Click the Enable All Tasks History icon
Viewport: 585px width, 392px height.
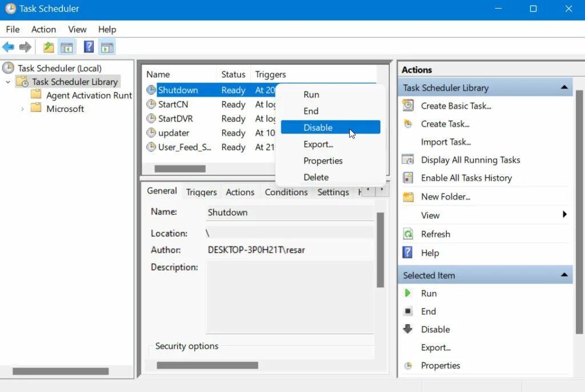pyautogui.click(x=408, y=178)
